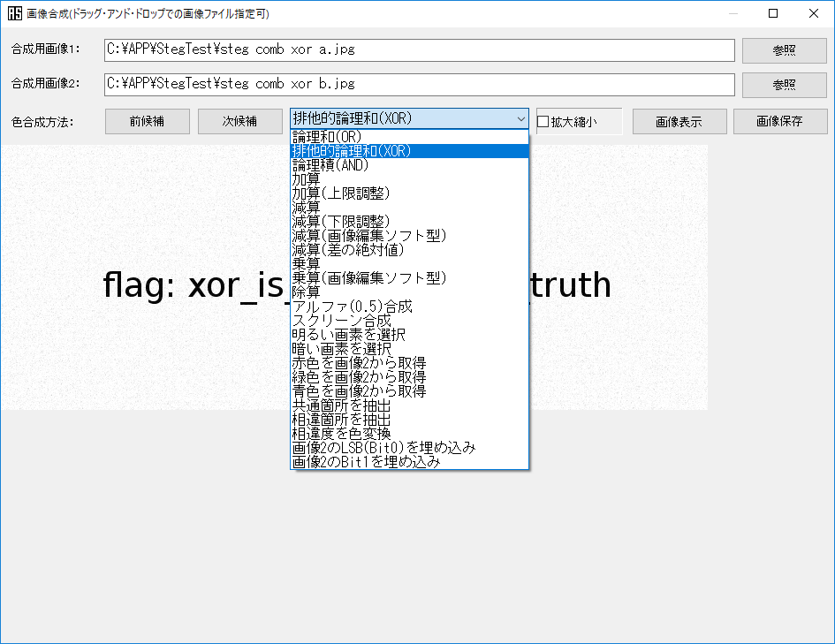835x644 pixels.
Task: Pick 明るい画素を選択 option
Action: pos(409,335)
